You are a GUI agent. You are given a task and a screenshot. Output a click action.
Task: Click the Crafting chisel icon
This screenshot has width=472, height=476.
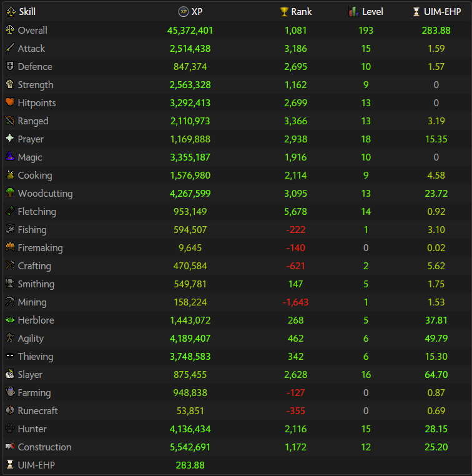pyautogui.click(x=10, y=265)
